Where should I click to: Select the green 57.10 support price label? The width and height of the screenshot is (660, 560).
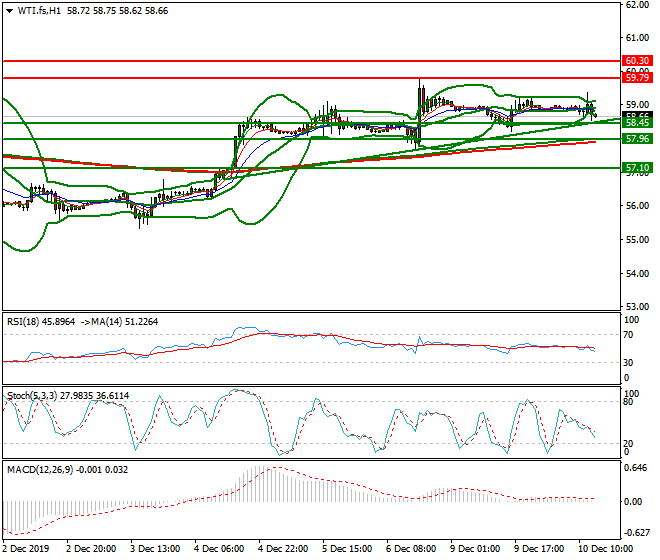[637, 168]
